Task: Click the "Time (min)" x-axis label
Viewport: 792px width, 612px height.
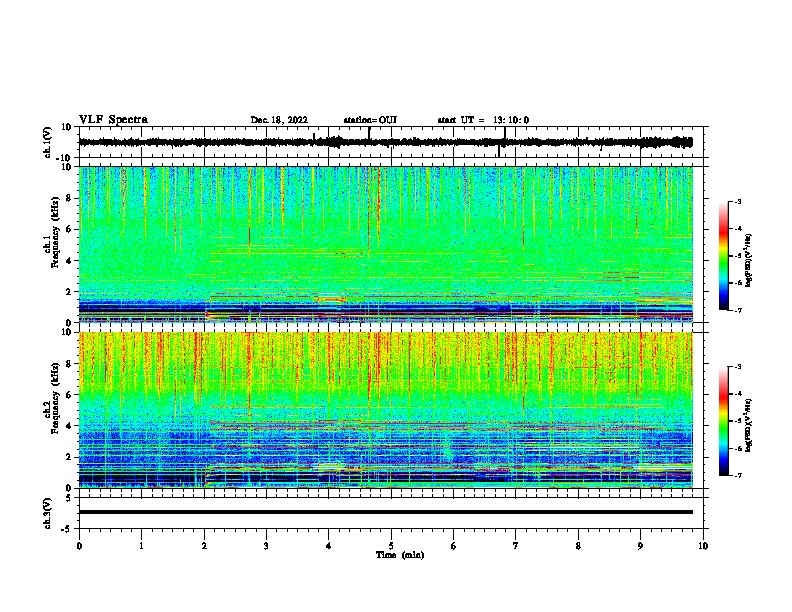Action: (x=400, y=555)
